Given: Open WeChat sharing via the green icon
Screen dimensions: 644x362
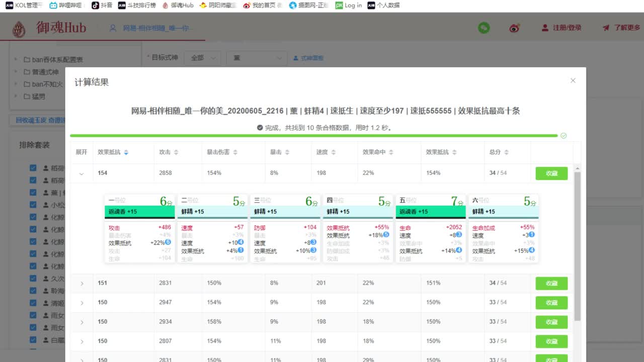Looking at the screenshot, I should click(x=484, y=28).
